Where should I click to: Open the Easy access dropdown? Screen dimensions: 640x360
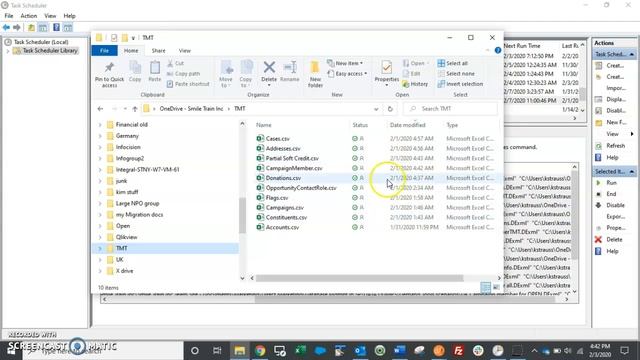coord(347,73)
